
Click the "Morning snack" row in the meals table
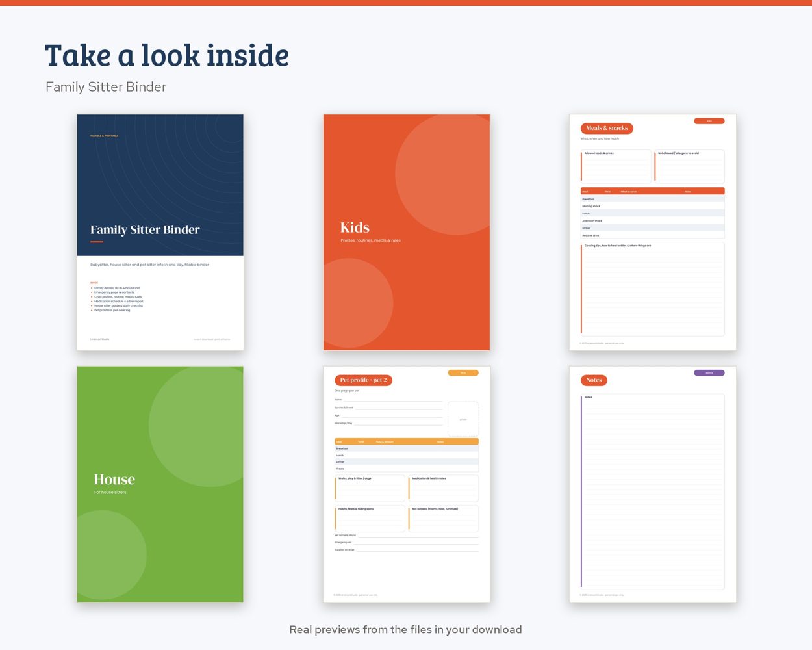point(652,206)
